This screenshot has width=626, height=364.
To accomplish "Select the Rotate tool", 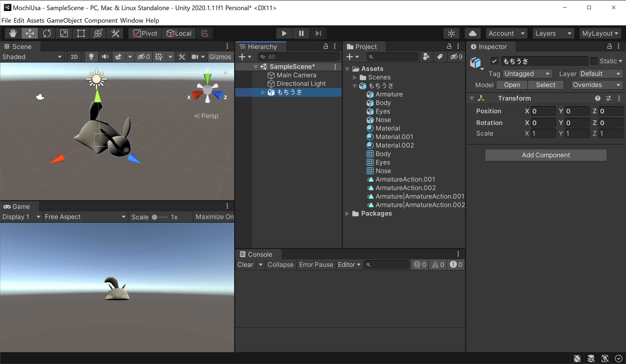I will 47,33.
